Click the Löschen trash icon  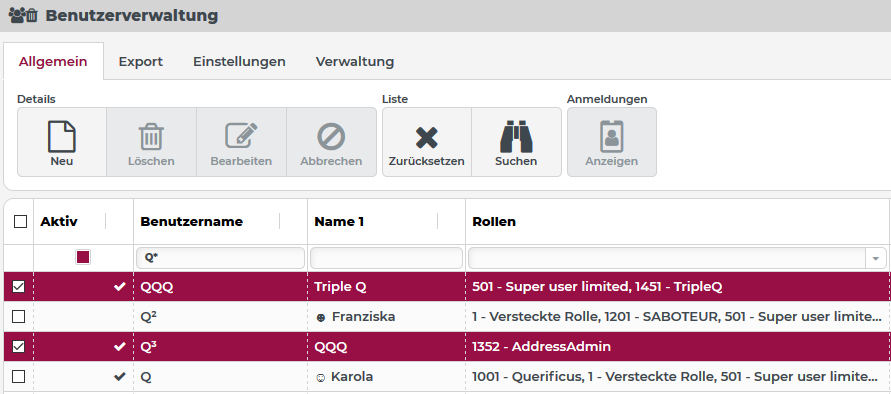pos(151,136)
